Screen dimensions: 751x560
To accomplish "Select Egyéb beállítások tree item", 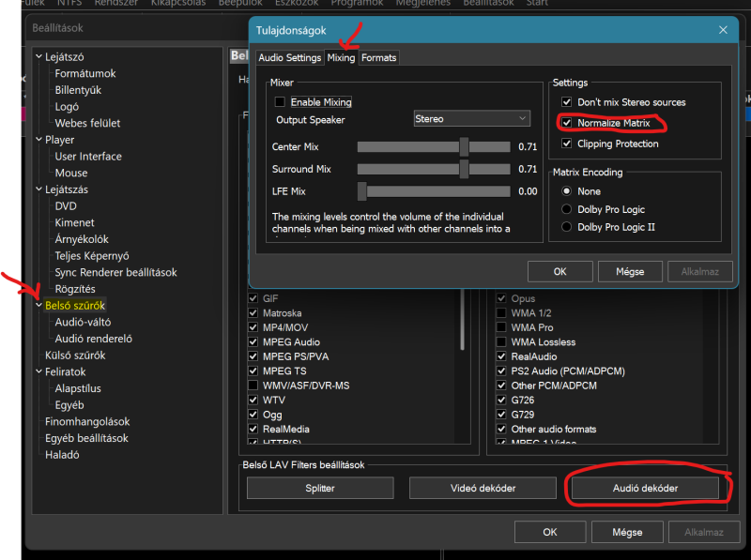I will coord(86,438).
